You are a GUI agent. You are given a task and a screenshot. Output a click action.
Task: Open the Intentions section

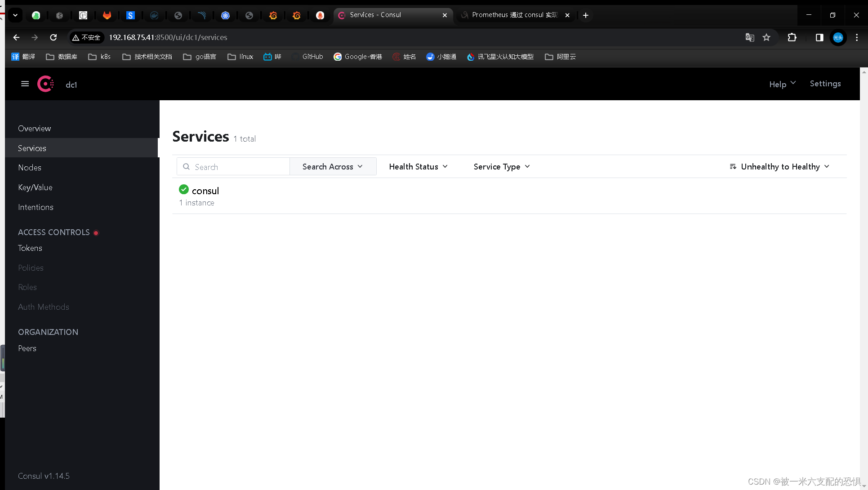pyautogui.click(x=36, y=206)
